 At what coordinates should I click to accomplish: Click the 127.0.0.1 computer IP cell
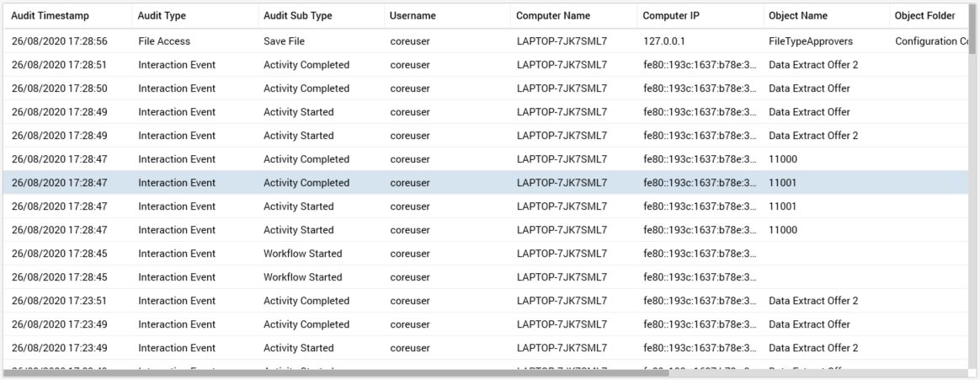click(x=665, y=41)
